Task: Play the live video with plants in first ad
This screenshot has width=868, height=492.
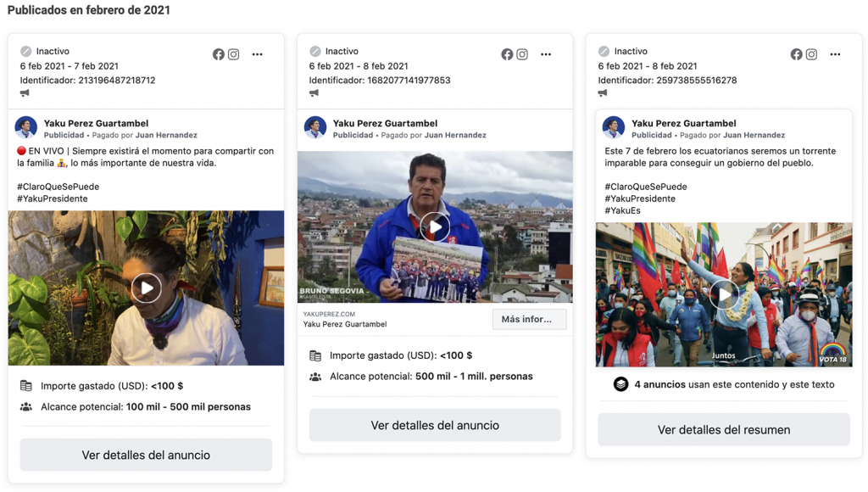Action: point(146,288)
